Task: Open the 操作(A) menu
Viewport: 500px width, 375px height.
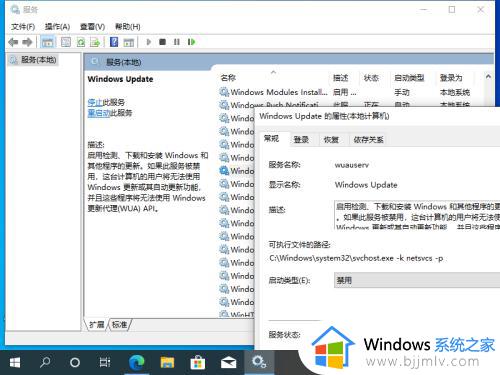Action: point(57,27)
